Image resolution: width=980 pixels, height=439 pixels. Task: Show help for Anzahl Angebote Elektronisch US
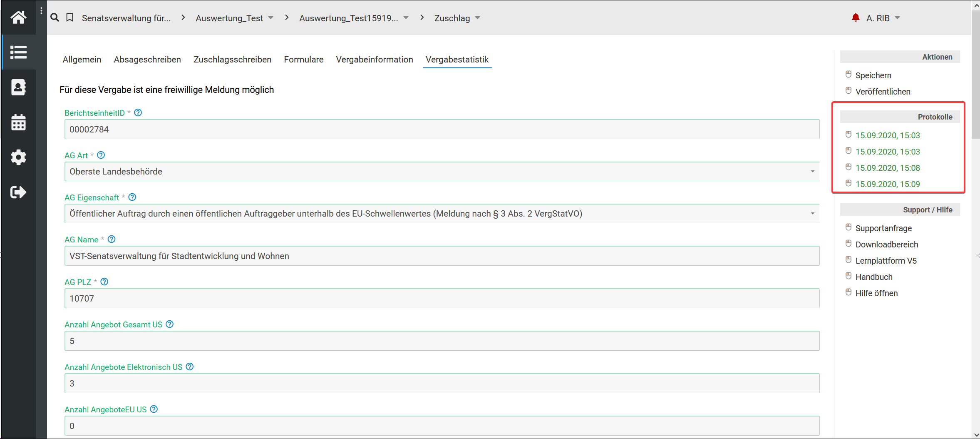coord(190,367)
